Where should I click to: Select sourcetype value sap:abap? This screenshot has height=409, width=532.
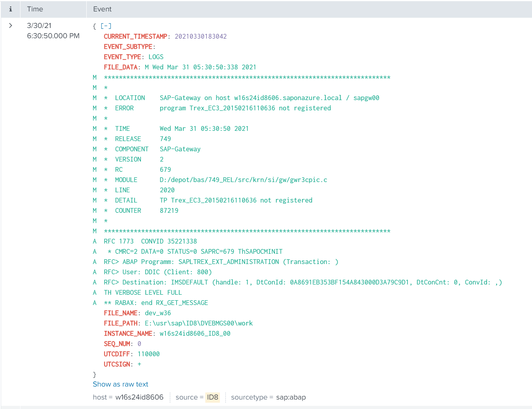(x=291, y=397)
